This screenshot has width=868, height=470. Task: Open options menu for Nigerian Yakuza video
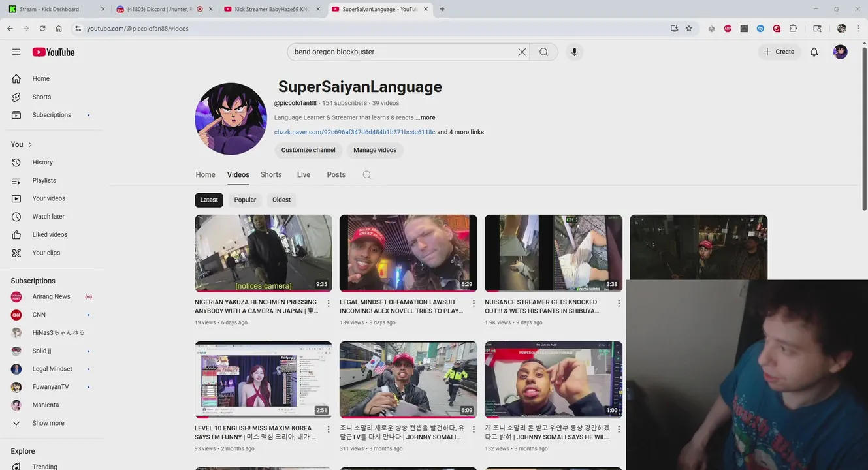[329, 304]
